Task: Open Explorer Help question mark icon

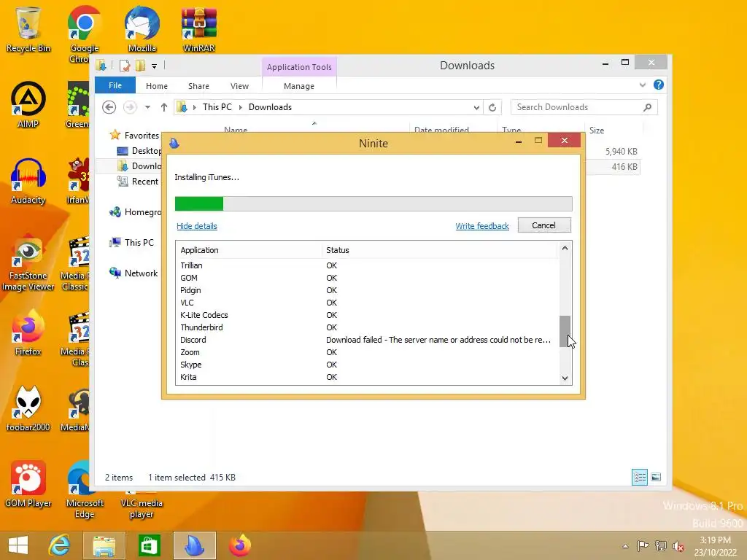Action: 659,85
